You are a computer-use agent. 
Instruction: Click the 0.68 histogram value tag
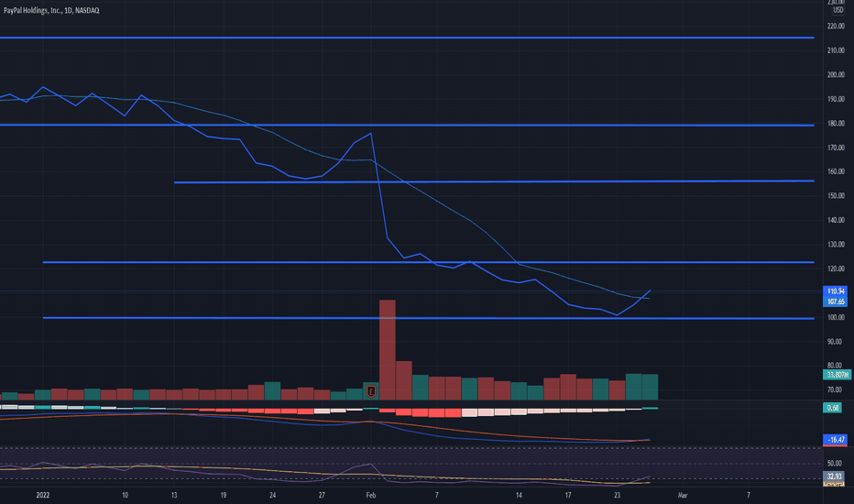pyautogui.click(x=832, y=408)
